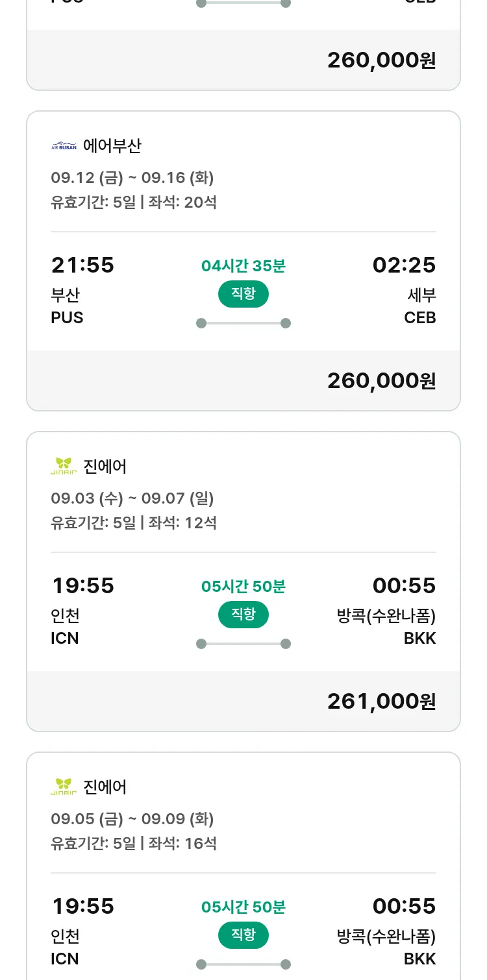Select the topmost 260,000원 price bar
This screenshot has height=980, width=487.
click(381, 60)
